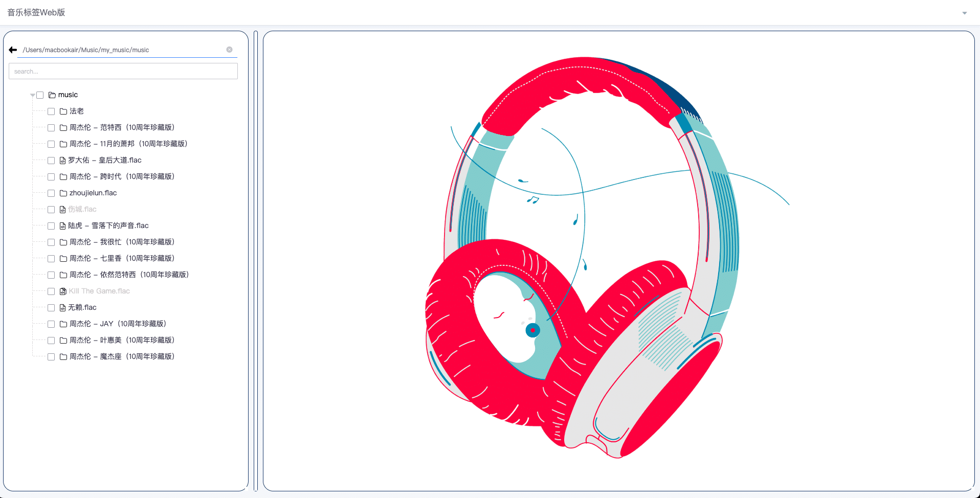Tick checkbox for 我很忙 folder
980x498 pixels.
(x=51, y=242)
